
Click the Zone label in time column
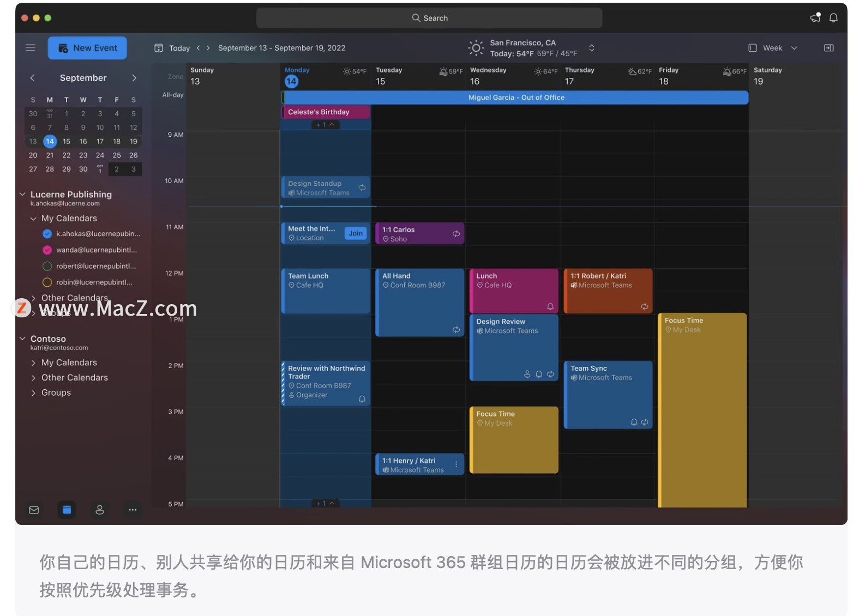pyautogui.click(x=176, y=77)
